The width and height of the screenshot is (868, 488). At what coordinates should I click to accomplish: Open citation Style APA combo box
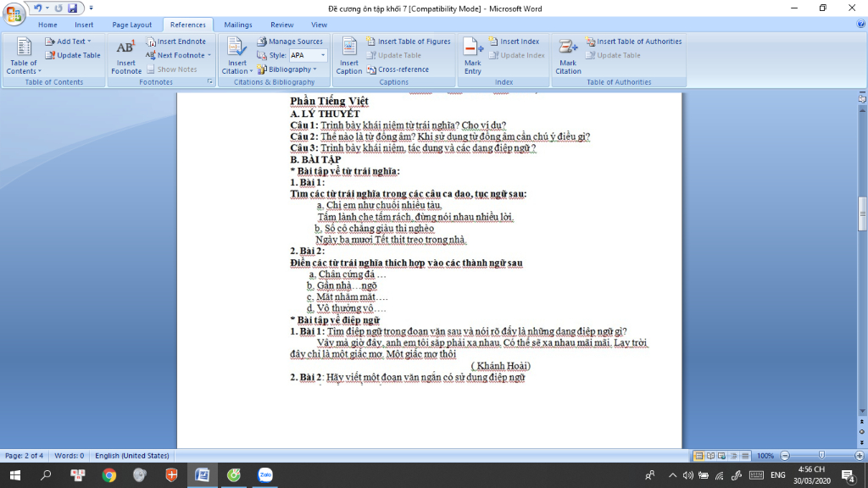click(308, 55)
